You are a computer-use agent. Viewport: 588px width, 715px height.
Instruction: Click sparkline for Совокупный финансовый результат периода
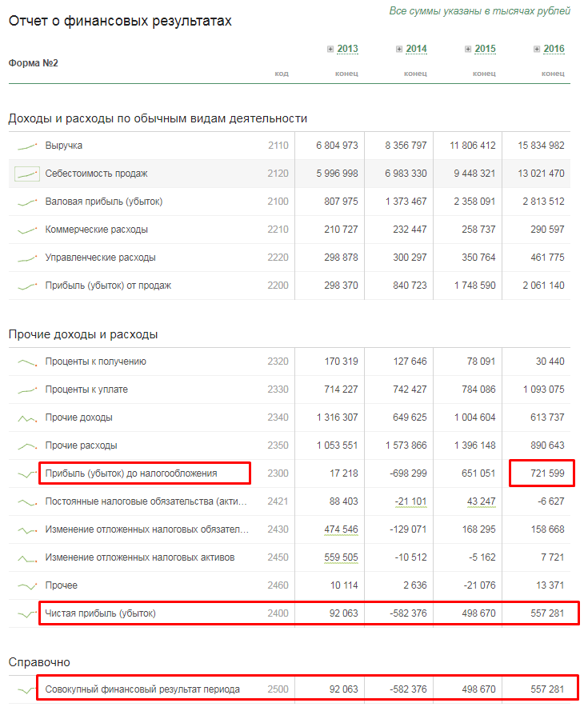tap(27, 690)
